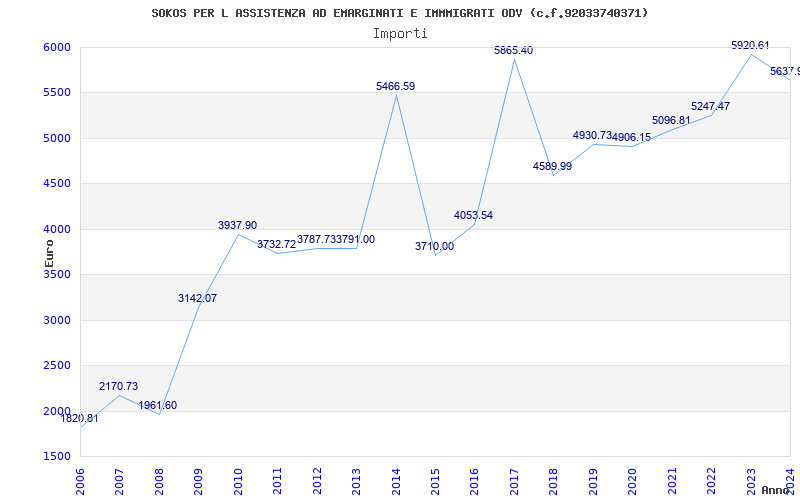This screenshot has height=500, width=800.
Task: Click the y-axis tick 5000
Action: click(x=57, y=138)
